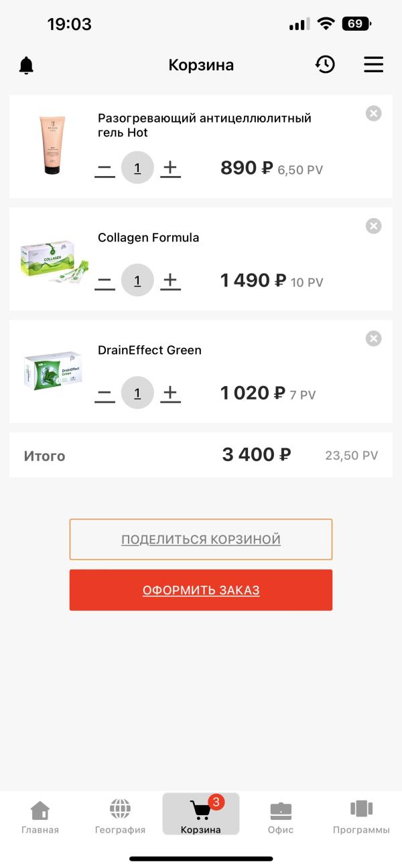Increase quantity of Collagen Formula
The image size is (402, 868).
click(x=171, y=280)
